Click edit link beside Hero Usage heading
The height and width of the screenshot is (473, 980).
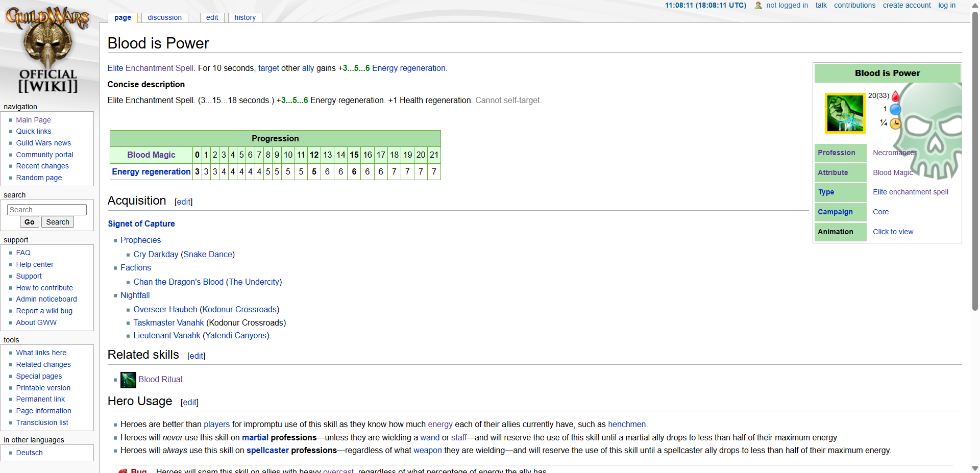(190, 403)
